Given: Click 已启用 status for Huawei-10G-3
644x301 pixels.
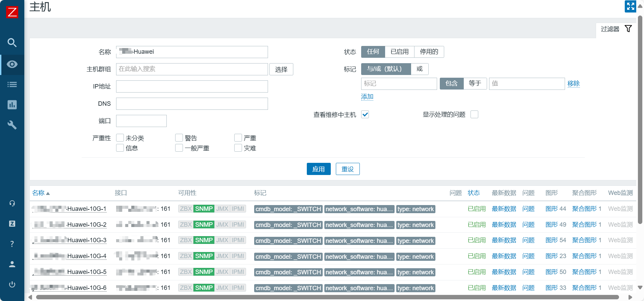Looking at the screenshot, I should point(477,240).
